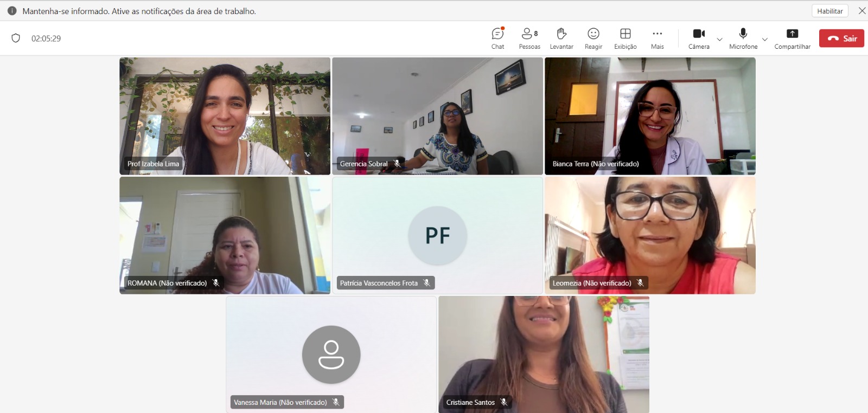Click the meeting timer 02:05:29

[x=46, y=38]
